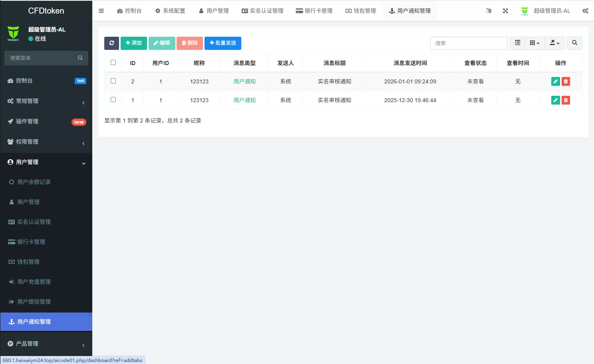Delete notification record ID 1 with trash icon
This screenshot has width=594, height=364.
coord(566,100)
